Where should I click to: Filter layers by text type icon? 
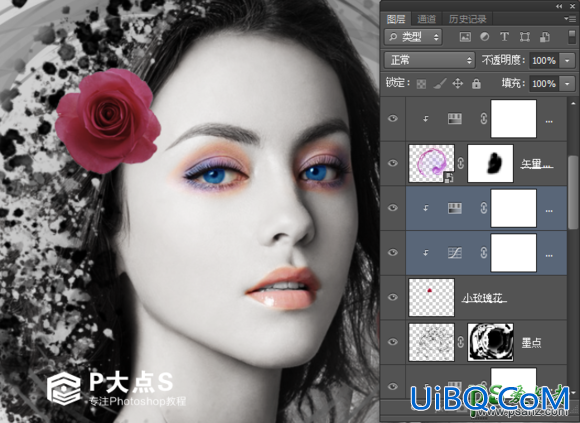click(504, 37)
